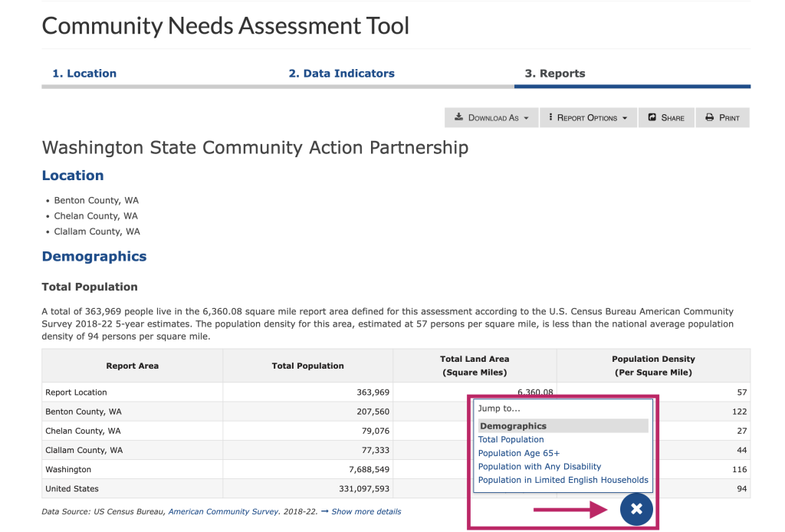Click the Show more details link
Viewport: 785px width, 532px height.
coord(366,512)
